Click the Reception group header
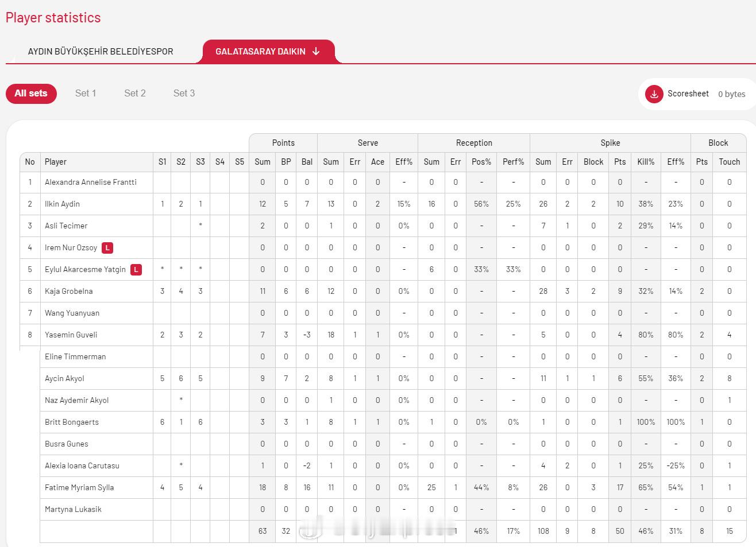The width and height of the screenshot is (756, 547). [474, 143]
